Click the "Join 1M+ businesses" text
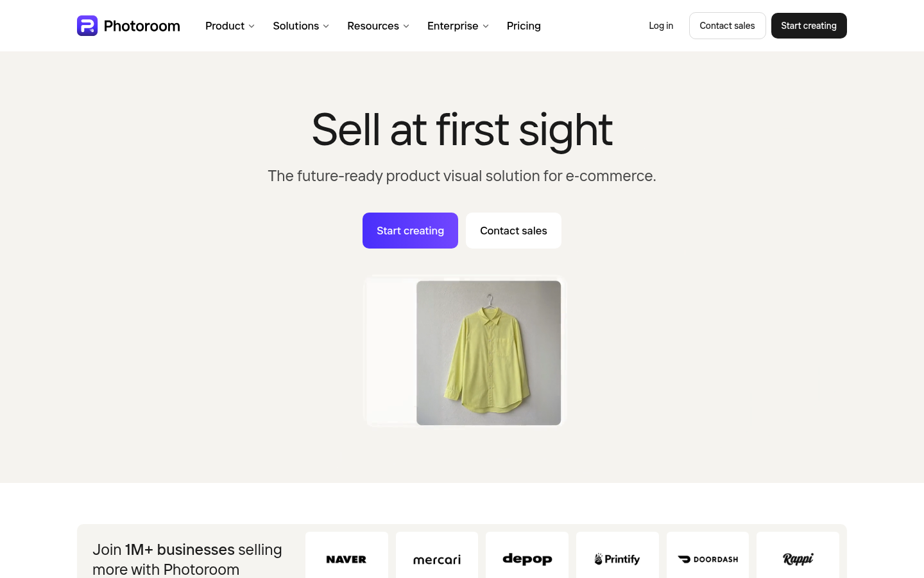Viewport: 924px width, 578px height. tap(164, 550)
